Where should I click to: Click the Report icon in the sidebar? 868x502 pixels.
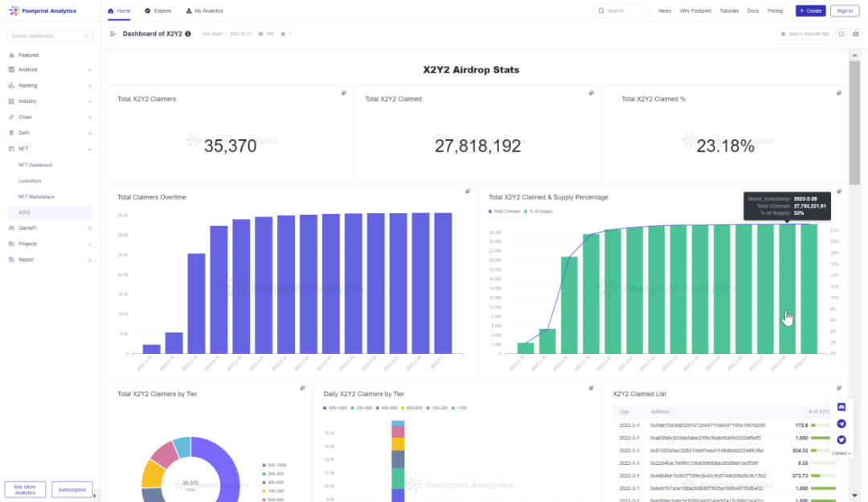[11, 259]
